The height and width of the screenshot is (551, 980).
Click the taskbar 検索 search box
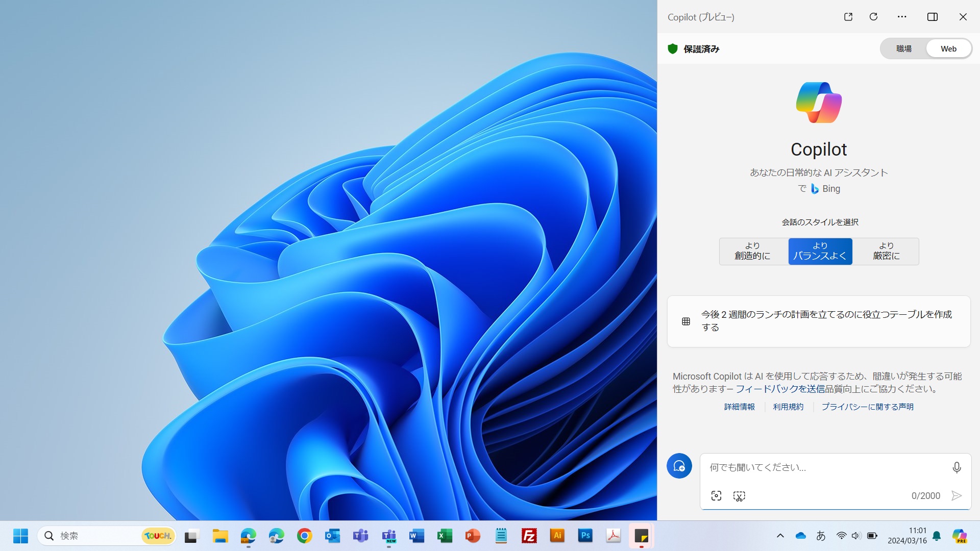pos(107,536)
